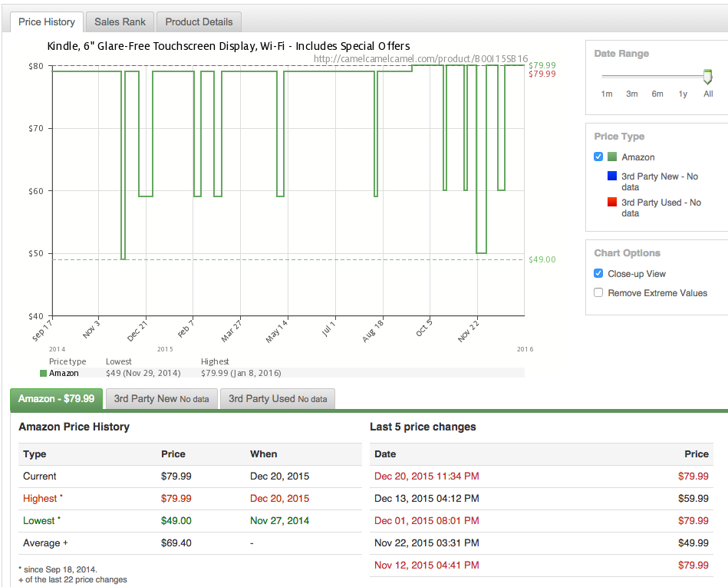728x587 pixels.
Task: Click the $80 y-axis label
Action: (x=36, y=66)
